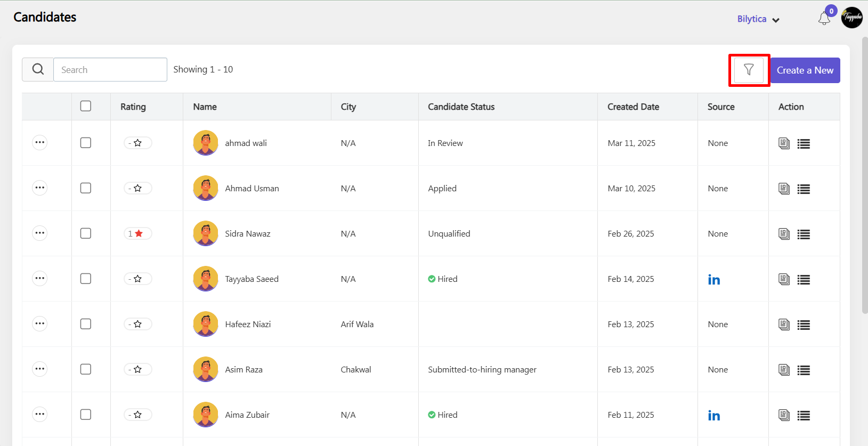Image resolution: width=868 pixels, height=446 pixels.
Task: Select the checkbox for Aima Zubair
Action: click(86, 415)
